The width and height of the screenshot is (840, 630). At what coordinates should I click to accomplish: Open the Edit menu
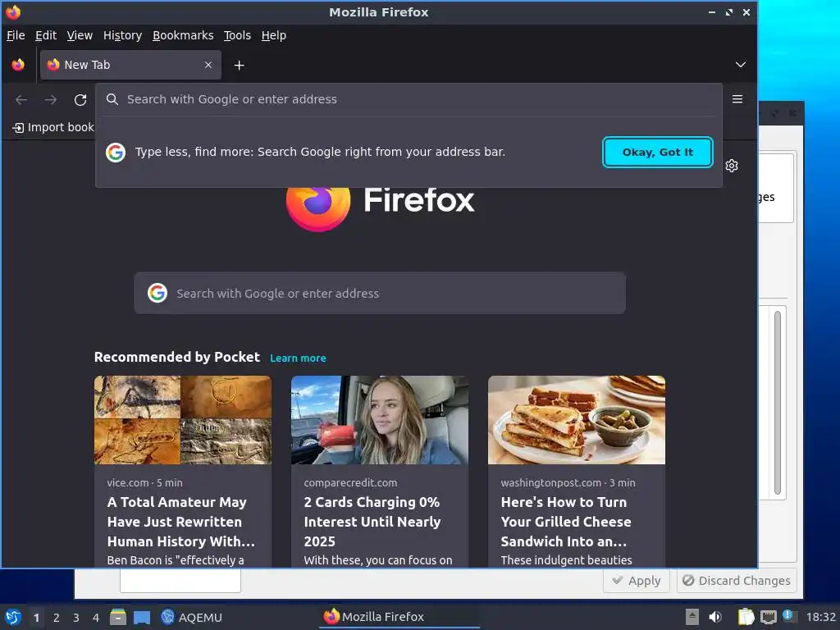[46, 35]
